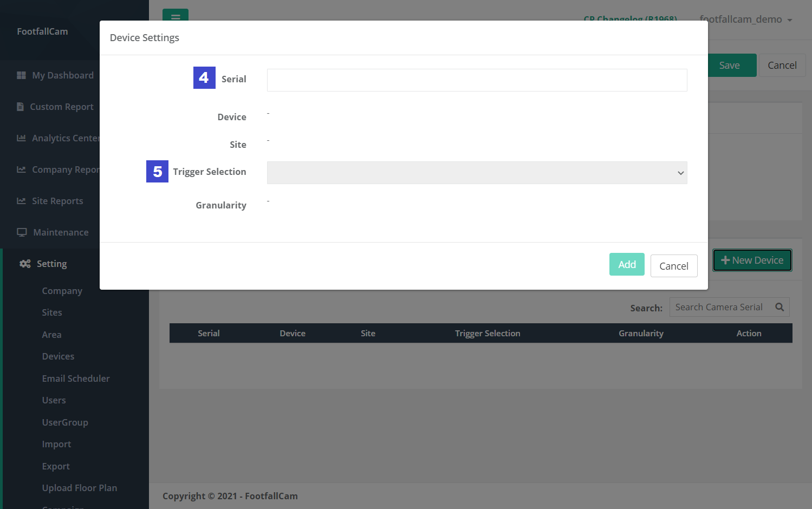
Task: Click the Maintenance monitor icon
Action: (x=22, y=232)
